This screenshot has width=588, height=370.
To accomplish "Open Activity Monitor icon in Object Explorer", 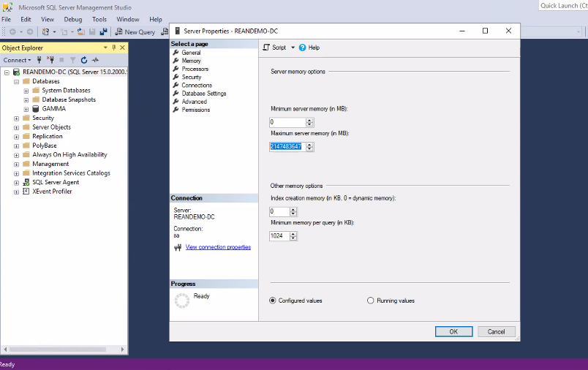I will point(95,60).
